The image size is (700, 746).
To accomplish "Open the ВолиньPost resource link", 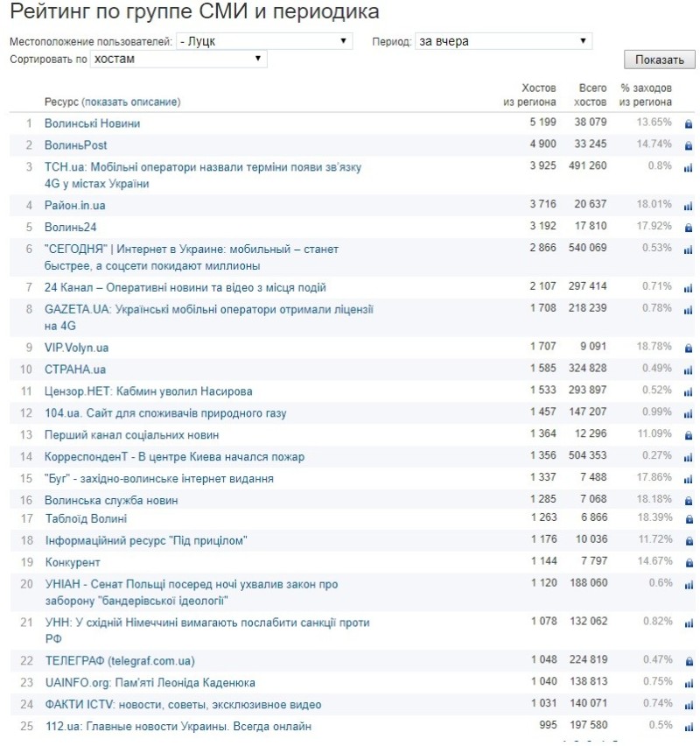I will (x=76, y=145).
